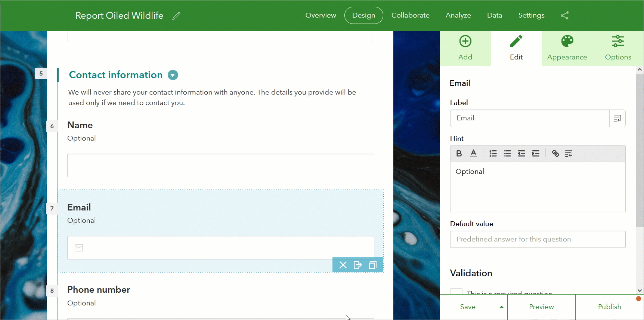Open the Settings tab
This screenshot has width=644, height=320.
tap(531, 15)
